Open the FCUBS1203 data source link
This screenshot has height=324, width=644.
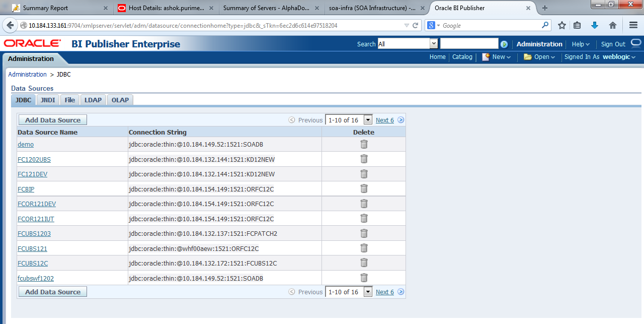pos(34,234)
